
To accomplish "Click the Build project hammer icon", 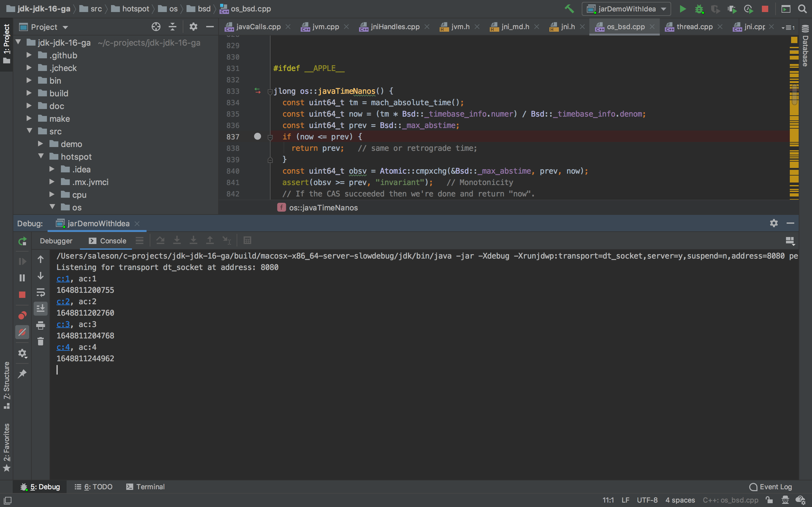I will pyautogui.click(x=569, y=9).
